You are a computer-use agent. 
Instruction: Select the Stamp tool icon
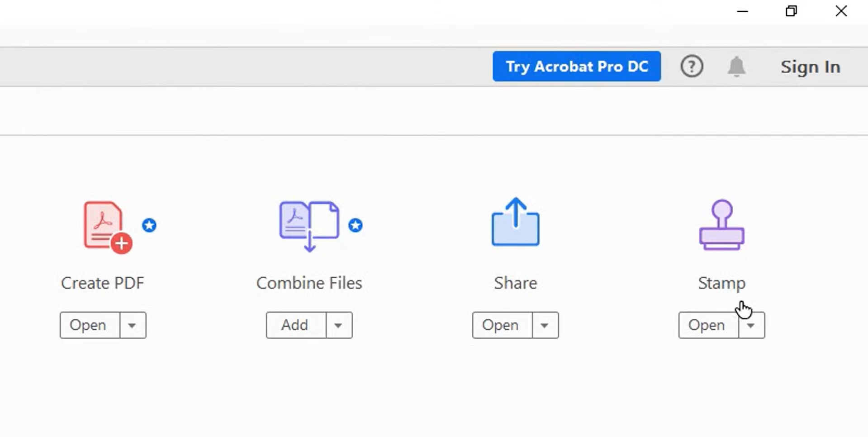pos(721,225)
